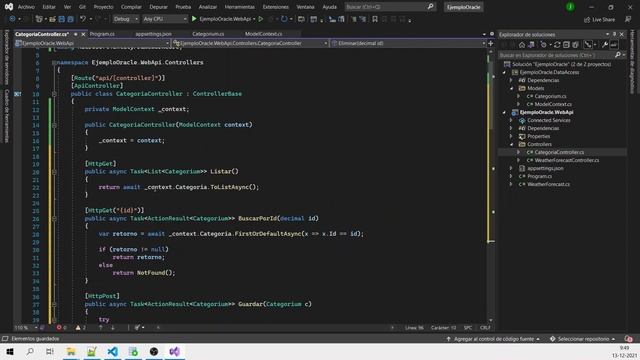Toggle pin on CategoriaController.cs tab
This screenshot has width=640, height=360.
(76, 34)
